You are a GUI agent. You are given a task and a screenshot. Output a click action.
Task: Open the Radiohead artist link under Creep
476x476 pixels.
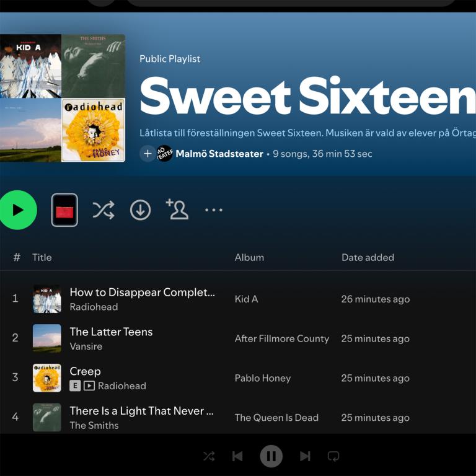click(x=122, y=386)
